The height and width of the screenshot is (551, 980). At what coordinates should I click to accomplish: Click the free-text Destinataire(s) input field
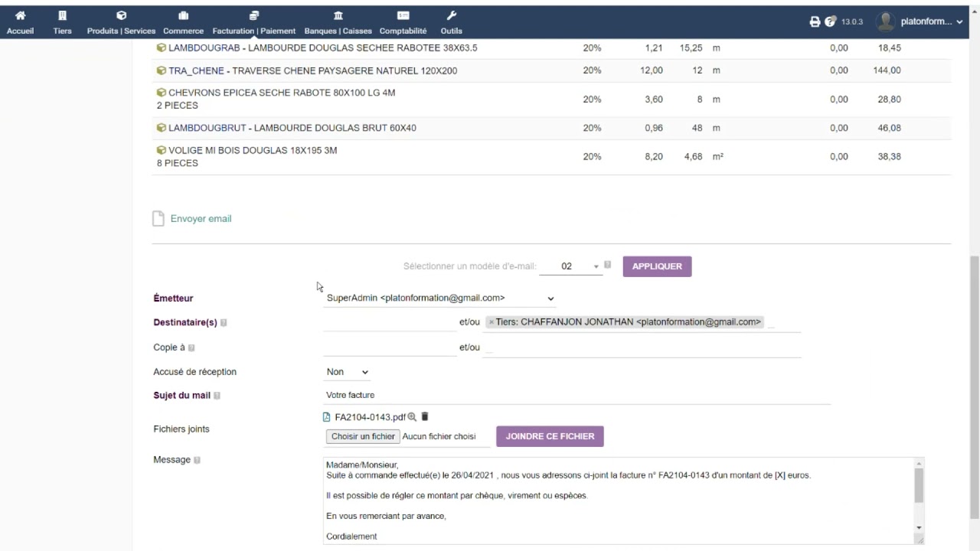[390, 322]
